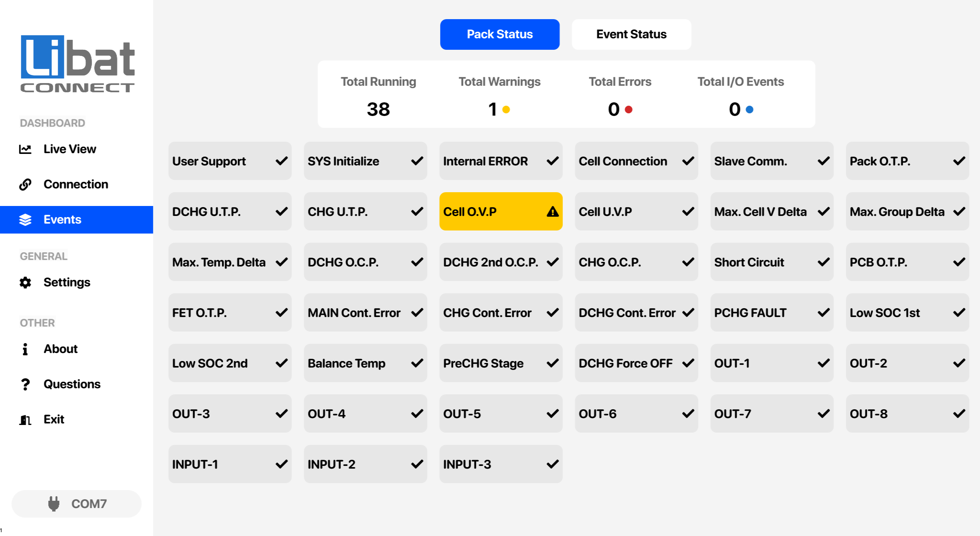
Task: Switch to the Event Status tab
Action: (631, 34)
